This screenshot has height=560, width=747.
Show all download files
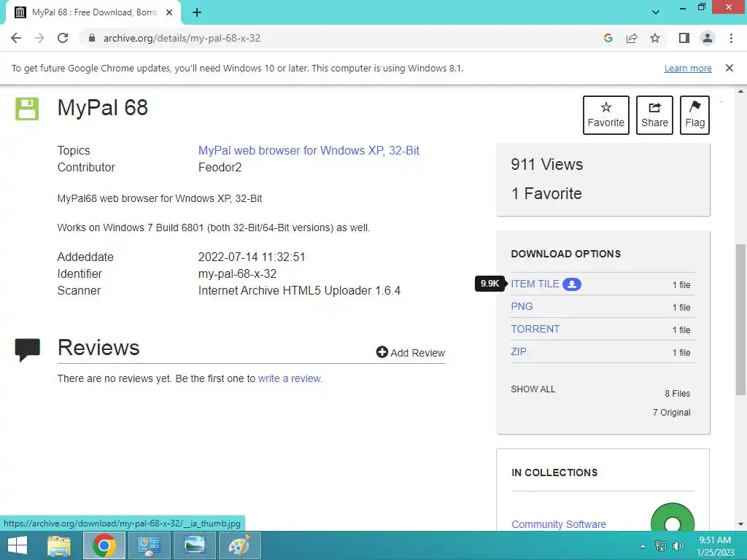(x=533, y=389)
